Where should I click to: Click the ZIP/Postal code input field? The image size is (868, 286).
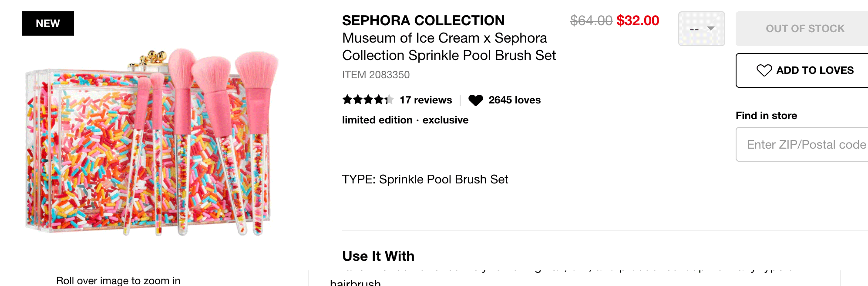tap(802, 144)
